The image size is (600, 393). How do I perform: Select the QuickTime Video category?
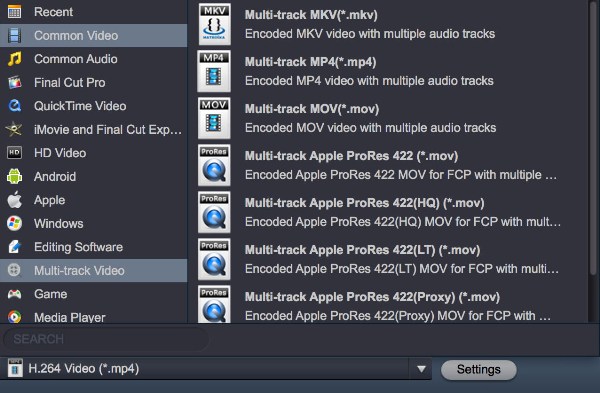click(94, 106)
